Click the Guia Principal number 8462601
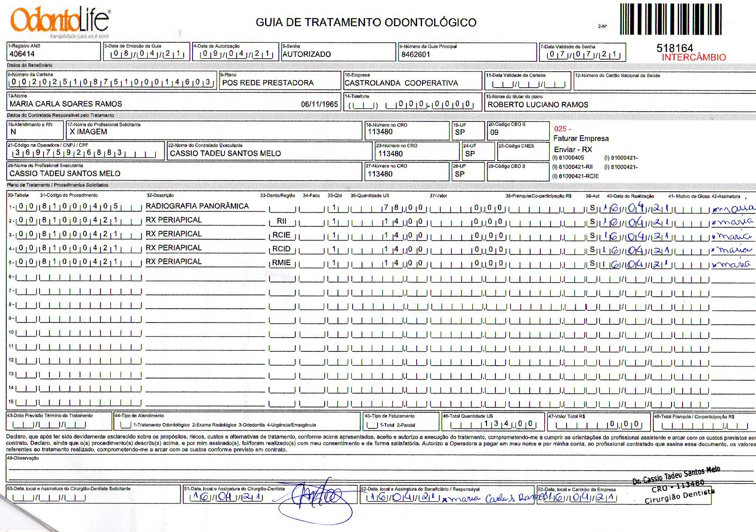The image size is (756, 532). click(416, 55)
